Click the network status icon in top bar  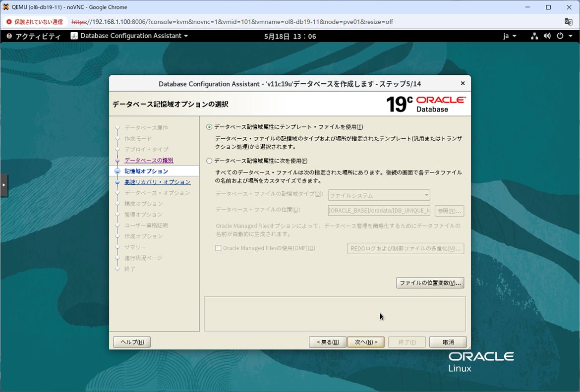(534, 36)
